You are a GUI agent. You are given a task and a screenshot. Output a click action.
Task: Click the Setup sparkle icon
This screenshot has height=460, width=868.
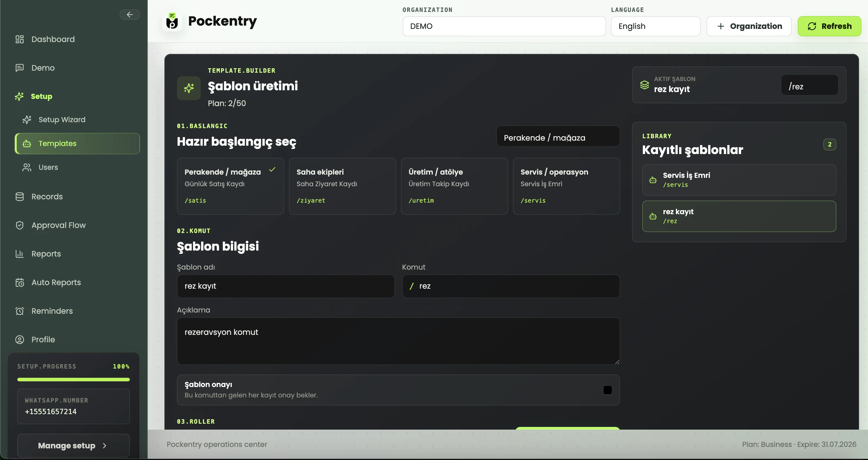[x=19, y=97]
